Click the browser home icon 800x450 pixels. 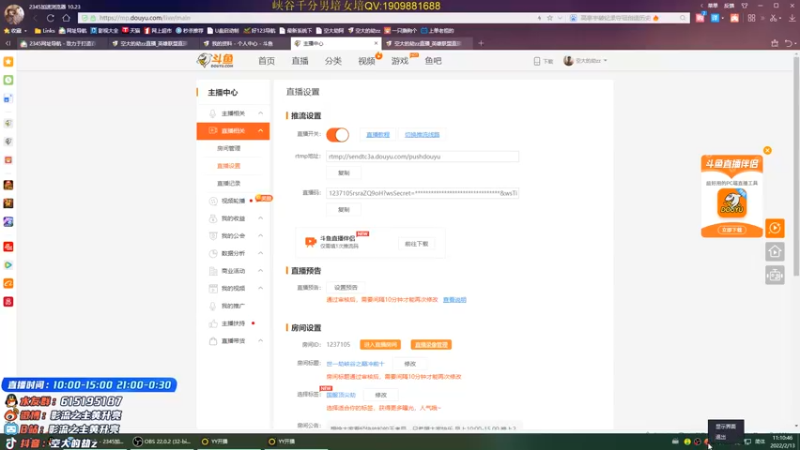[66, 18]
